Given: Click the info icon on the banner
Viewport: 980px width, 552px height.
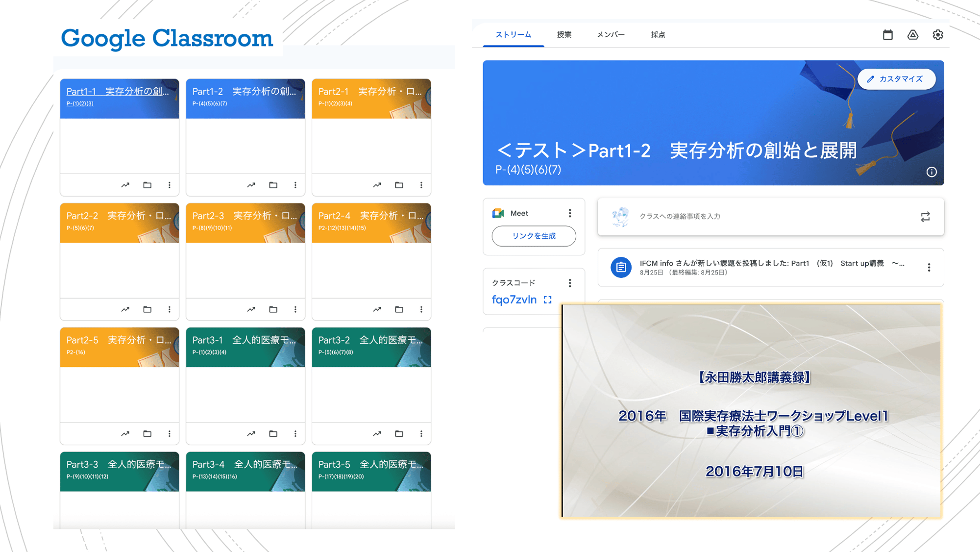Looking at the screenshot, I should click(931, 172).
